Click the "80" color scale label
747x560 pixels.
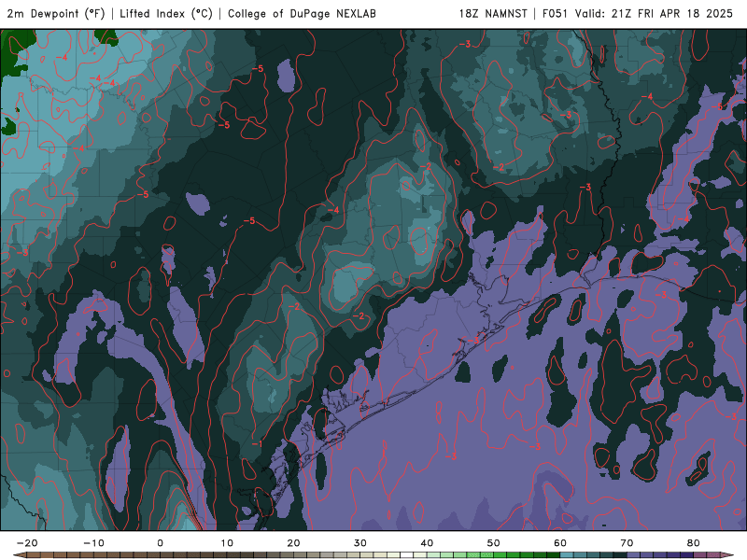(x=694, y=543)
